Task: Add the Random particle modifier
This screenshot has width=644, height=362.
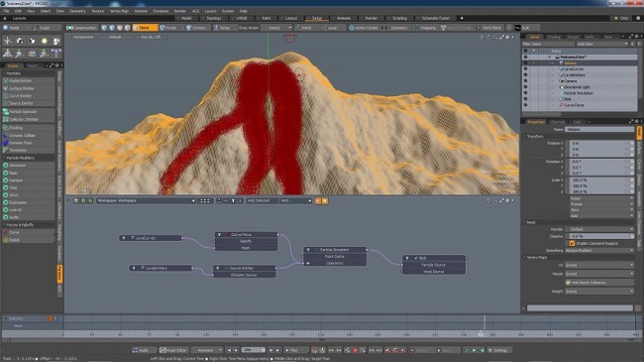Action: click(x=29, y=181)
